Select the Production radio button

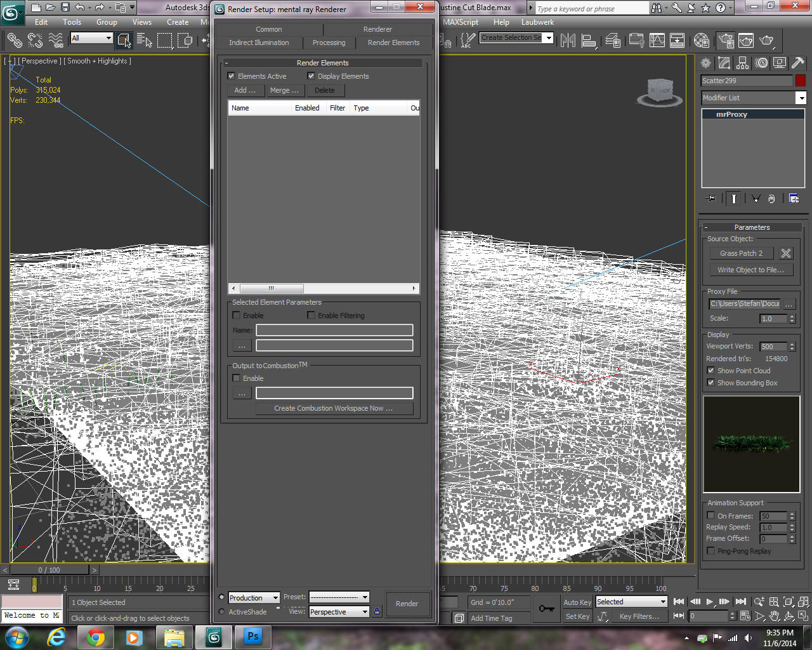coord(221,597)
